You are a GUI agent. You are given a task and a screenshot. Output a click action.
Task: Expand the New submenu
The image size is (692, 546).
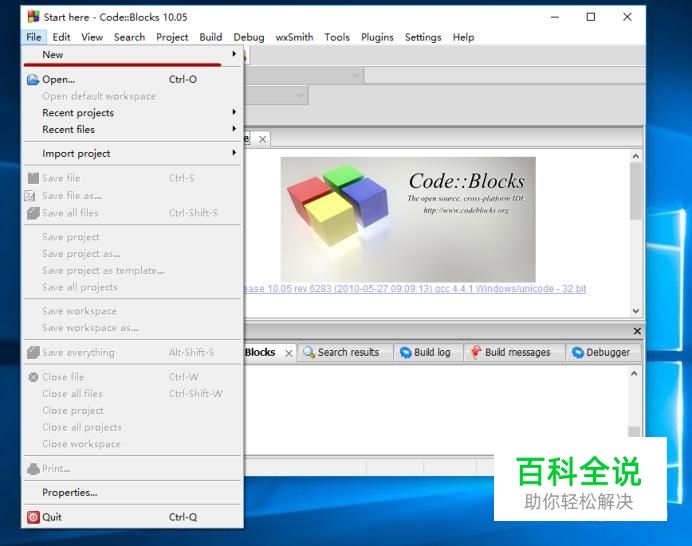point(132,55)
